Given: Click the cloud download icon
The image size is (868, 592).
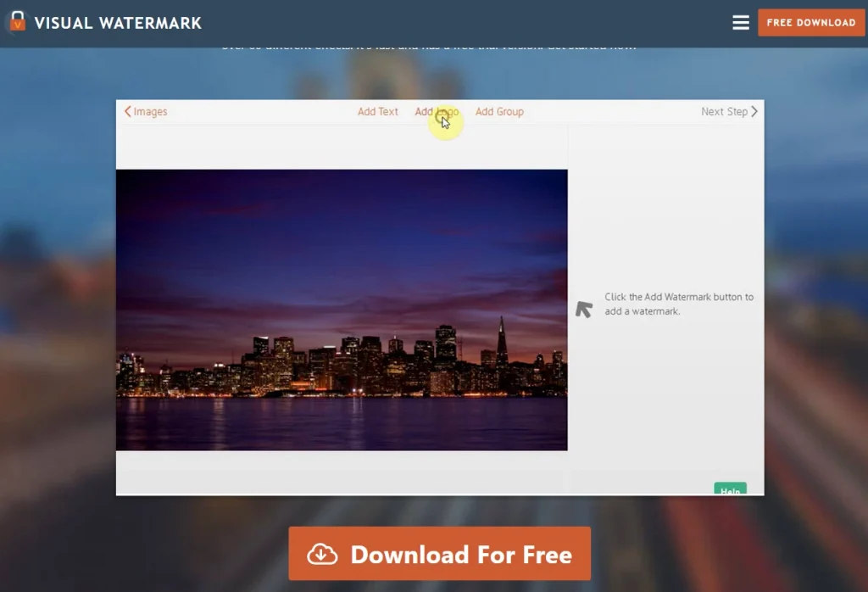Looking at the screenshot, I should click(x=322, y=555).
